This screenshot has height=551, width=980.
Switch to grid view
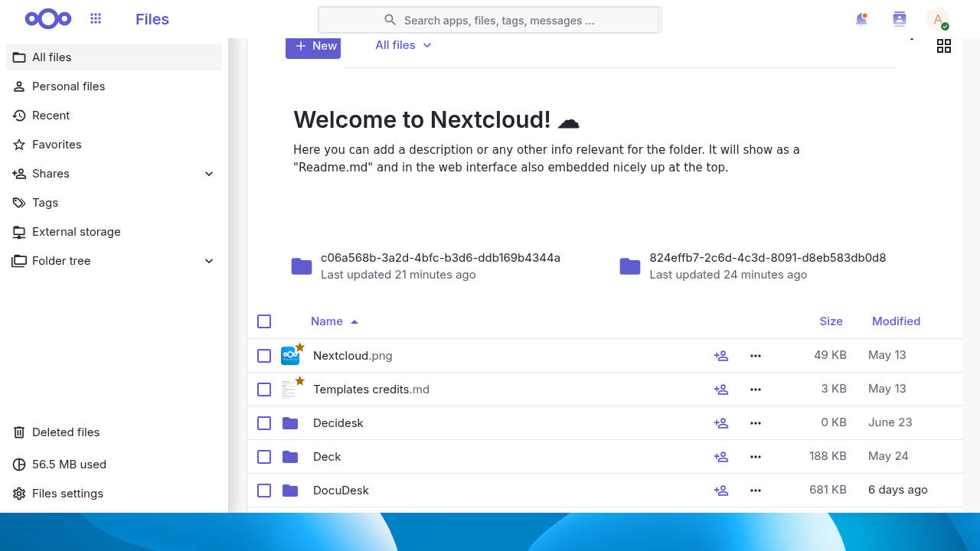[x=944, y=46]
